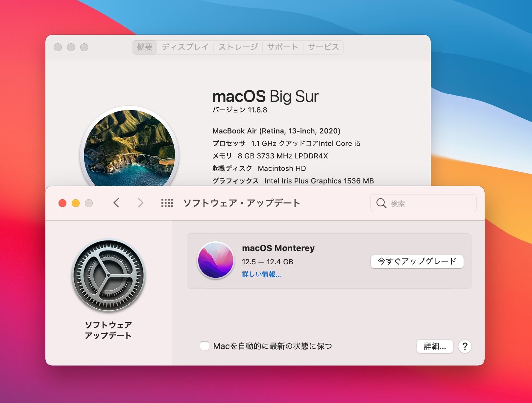Click Intel Iris Plus Graphics 1536 MB text
Image resolution: width=532 pixels, height=403 pixels.
[x=319, y=181]
